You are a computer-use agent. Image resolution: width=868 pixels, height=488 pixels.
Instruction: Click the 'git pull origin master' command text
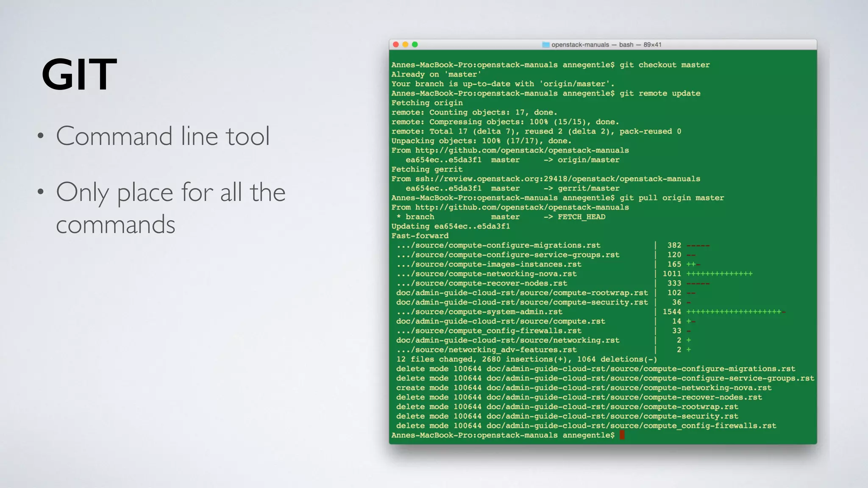coord(672,198)
